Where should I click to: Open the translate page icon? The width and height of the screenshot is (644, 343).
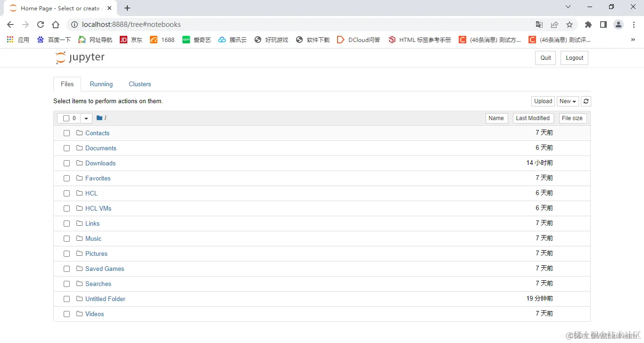[539, 24]
